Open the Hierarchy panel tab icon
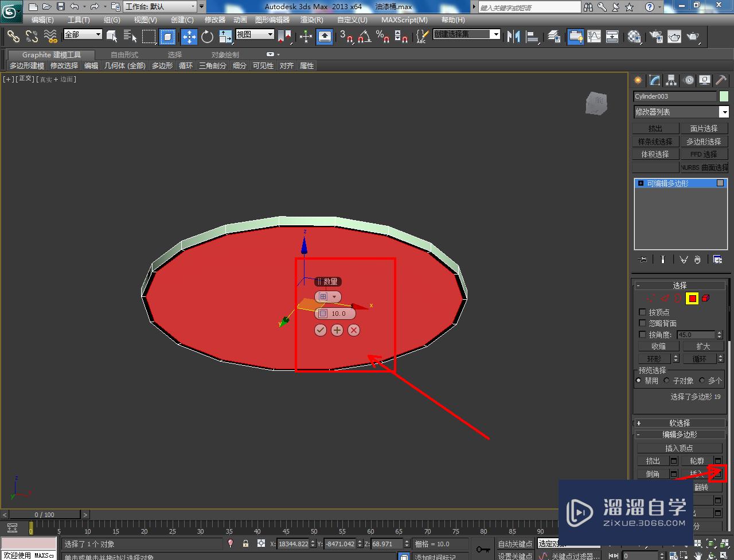The height and width of the screenshot is (560, 734). pos(671,80)
